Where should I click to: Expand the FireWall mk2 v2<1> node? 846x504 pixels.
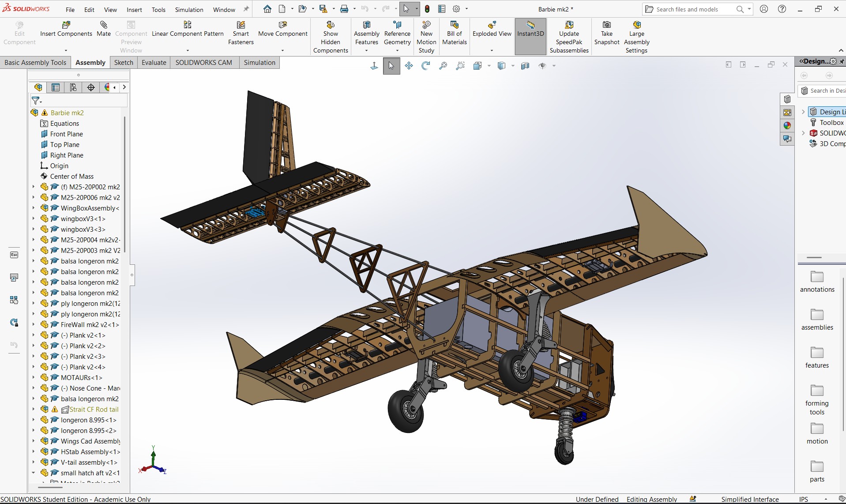(x=33, y=324)
